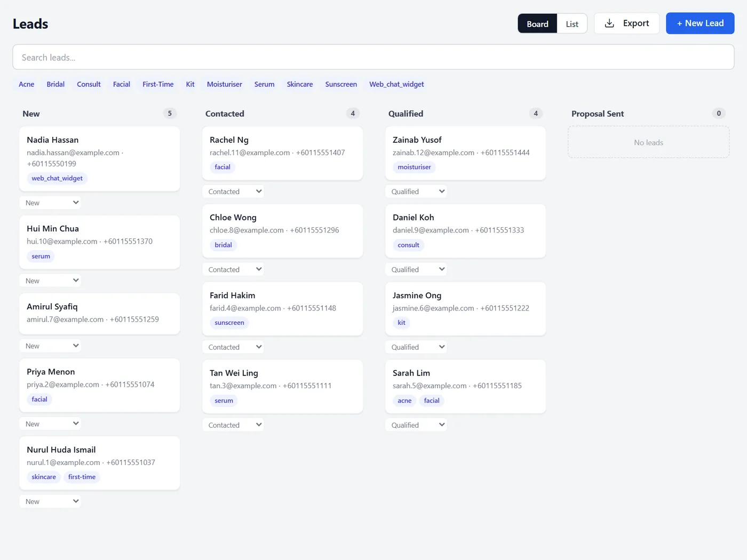
Task: Open Contacted dropdown under Rachel Ng
Action: click(233, 191)
